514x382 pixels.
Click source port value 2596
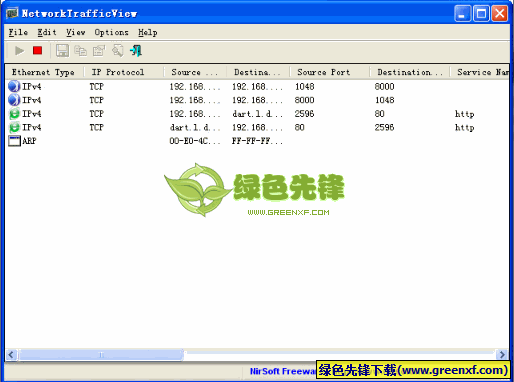[x=304, y=114]
